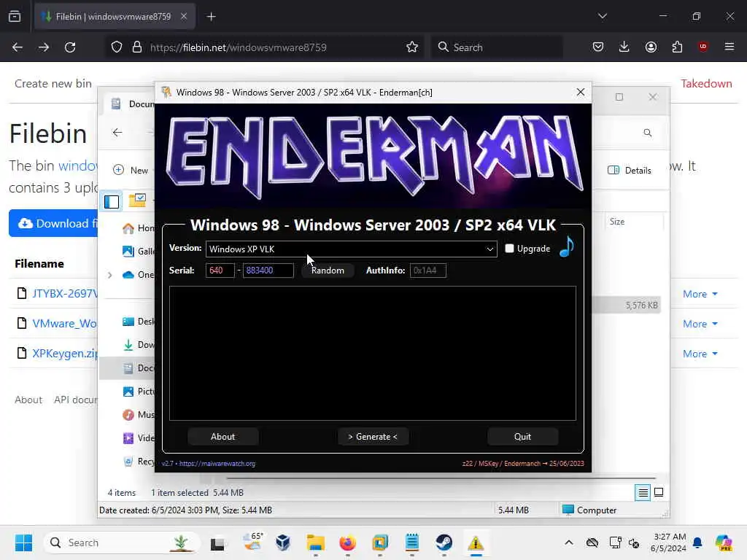Toggle Explorer navigation pane icon
Viewport: 747px width, 560px height.
(112, 201)
